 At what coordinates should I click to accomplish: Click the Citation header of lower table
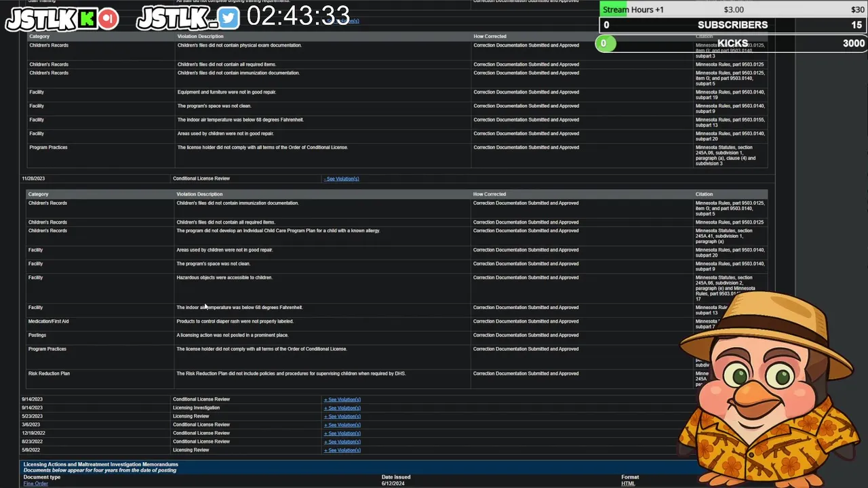pyautogui.click(x=704, y=195)
